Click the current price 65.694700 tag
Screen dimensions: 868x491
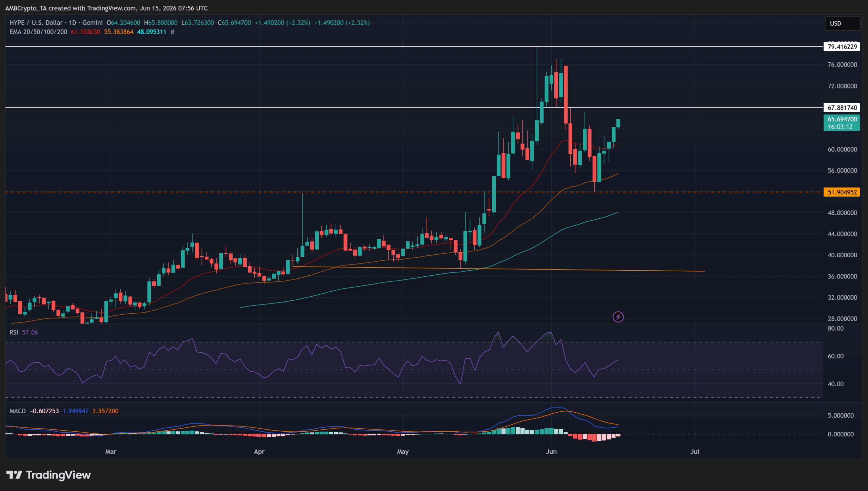(x=842, y=123)
